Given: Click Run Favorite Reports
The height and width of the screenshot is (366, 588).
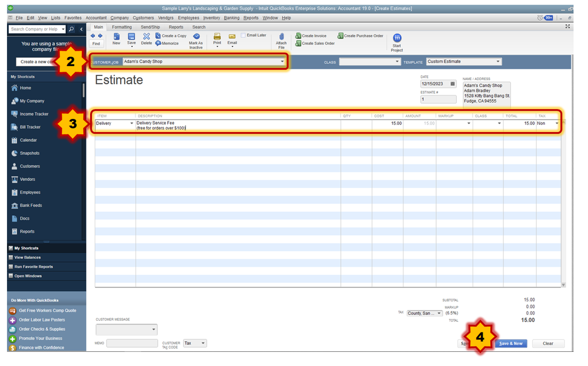Looking at the screenshot, I should 34,267.
